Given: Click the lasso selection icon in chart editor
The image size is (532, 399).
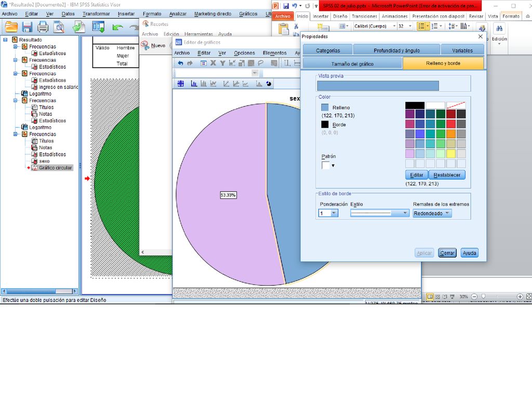Looking at the screenshot, I should click(261, 63).
